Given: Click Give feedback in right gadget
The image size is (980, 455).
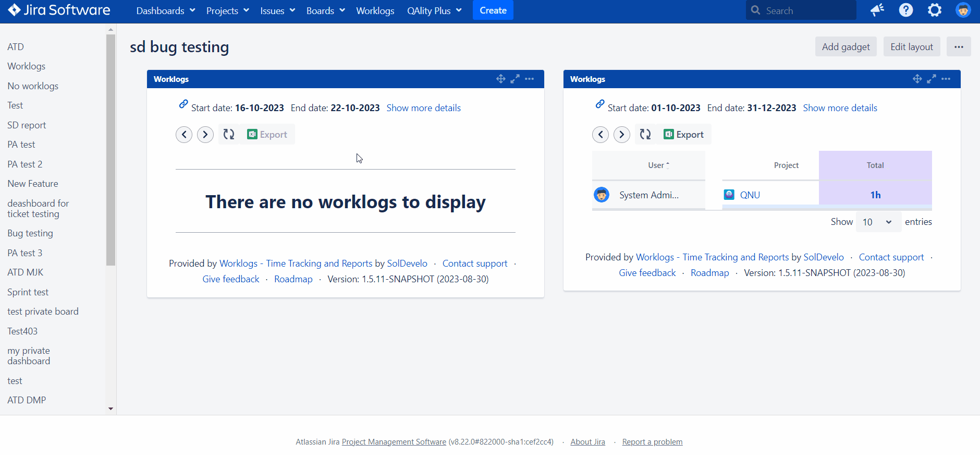Looking at the screenshot, I should 647,273.
